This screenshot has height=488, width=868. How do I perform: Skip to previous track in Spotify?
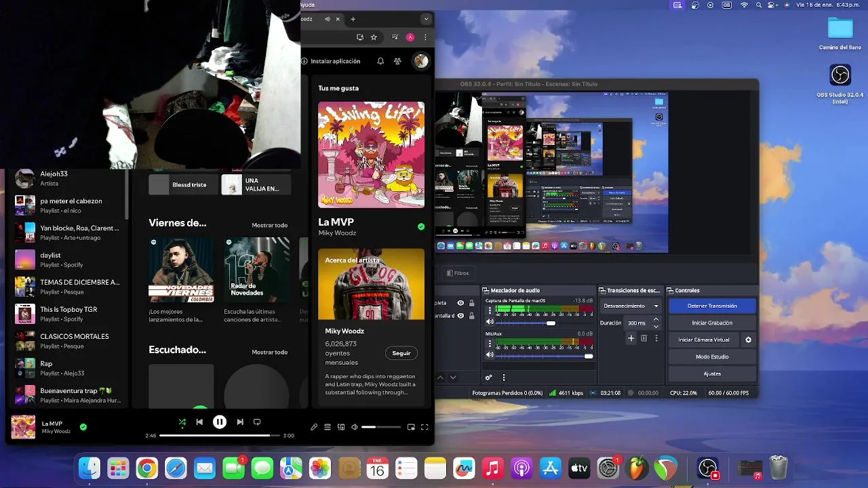click(199, 422)
